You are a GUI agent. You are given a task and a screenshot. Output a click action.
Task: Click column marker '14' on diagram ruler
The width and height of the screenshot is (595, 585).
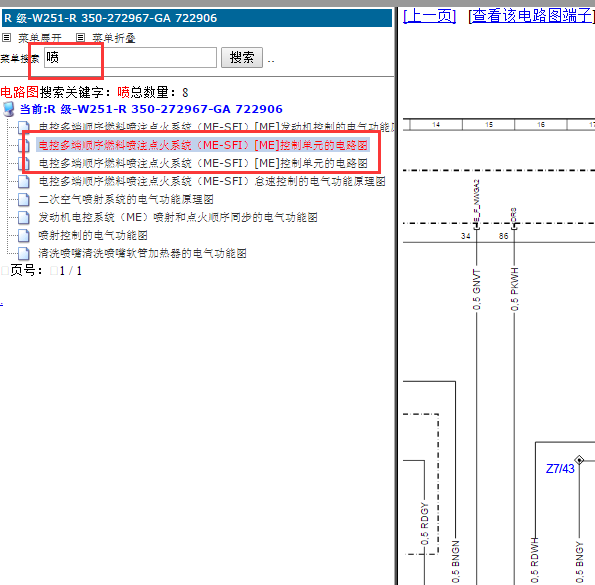(436, 124)
